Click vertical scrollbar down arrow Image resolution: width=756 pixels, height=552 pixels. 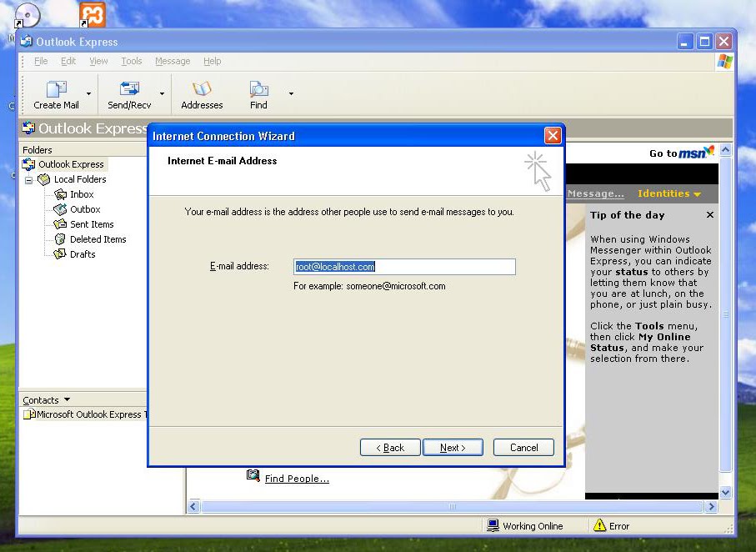point(726,493)
